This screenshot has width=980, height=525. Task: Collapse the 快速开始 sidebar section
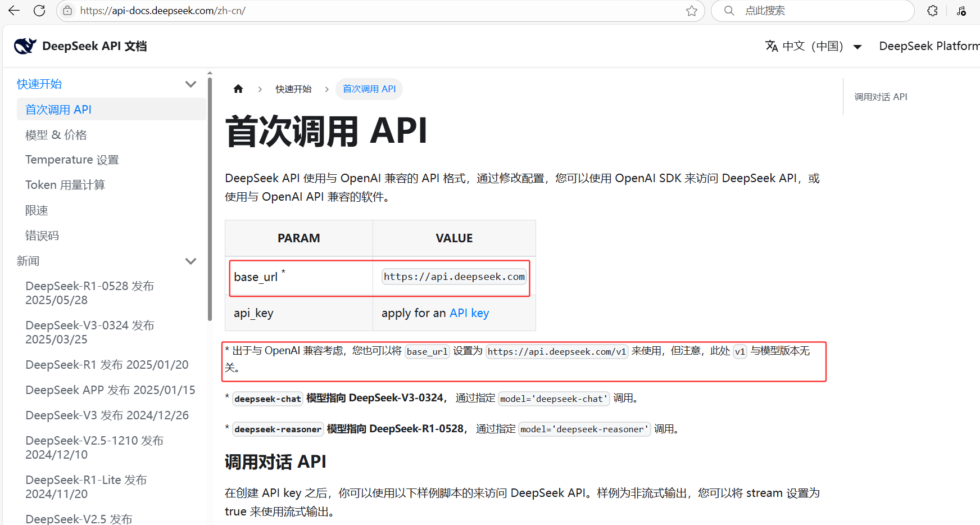[x=190, y=84]
